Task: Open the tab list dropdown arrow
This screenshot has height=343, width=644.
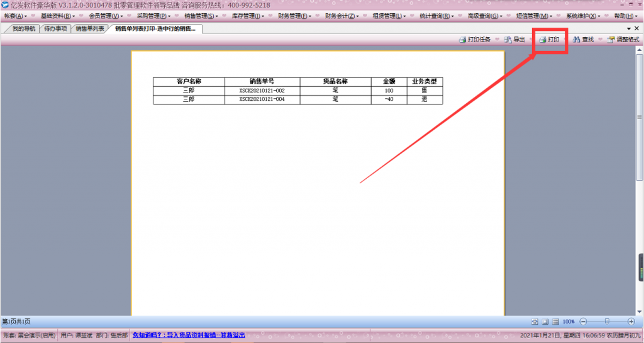Action: (x=629, y=29)
